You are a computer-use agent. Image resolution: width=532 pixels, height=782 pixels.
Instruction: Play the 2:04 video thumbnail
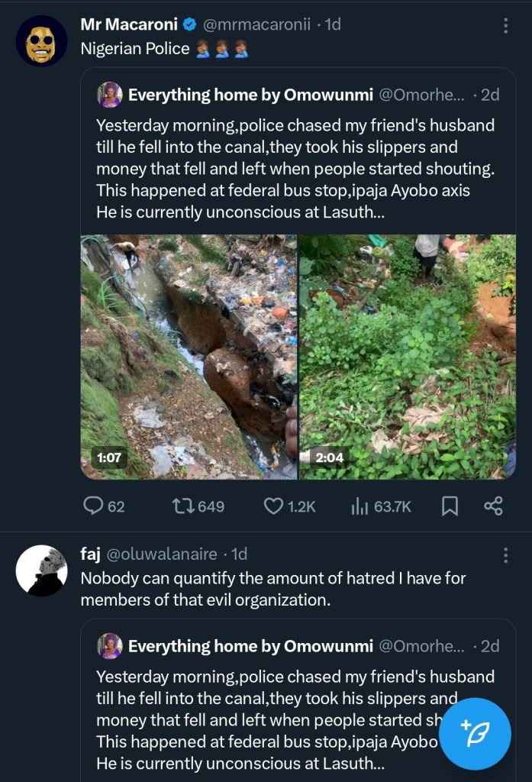click(x=408, y=357)
